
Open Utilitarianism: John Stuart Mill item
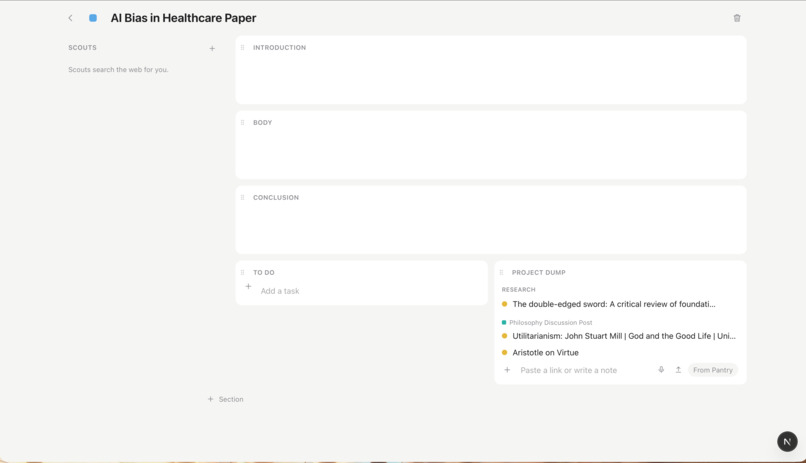pos(624,336)
